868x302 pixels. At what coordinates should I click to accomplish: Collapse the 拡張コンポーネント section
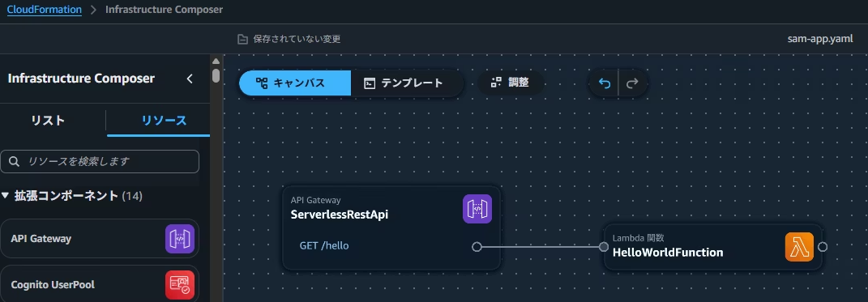coord(6,196)
